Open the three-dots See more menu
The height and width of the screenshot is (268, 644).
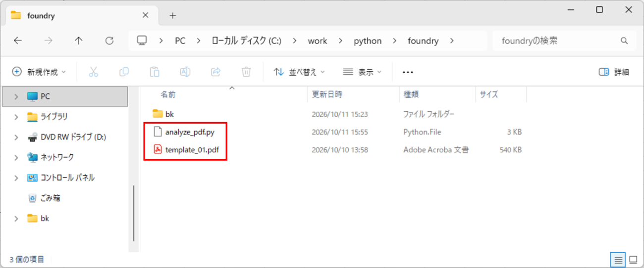coord(408,72)
